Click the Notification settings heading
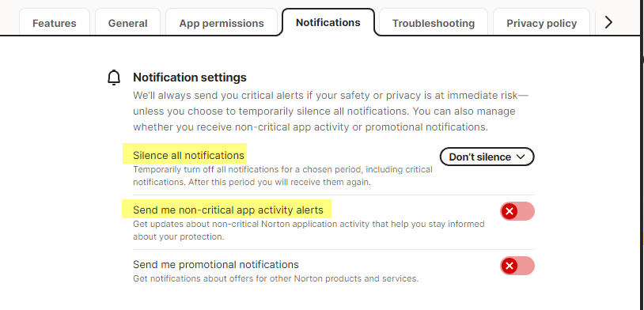 tap(190, 77)
